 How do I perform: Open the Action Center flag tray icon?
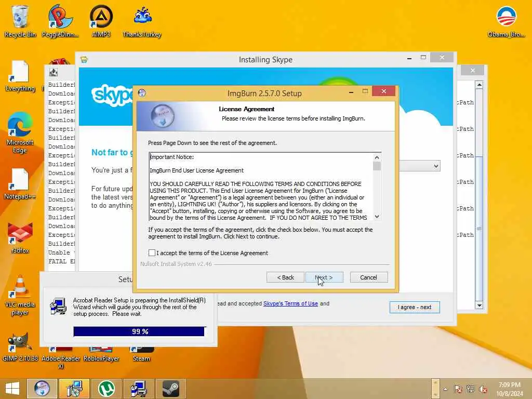pos(458,389)
